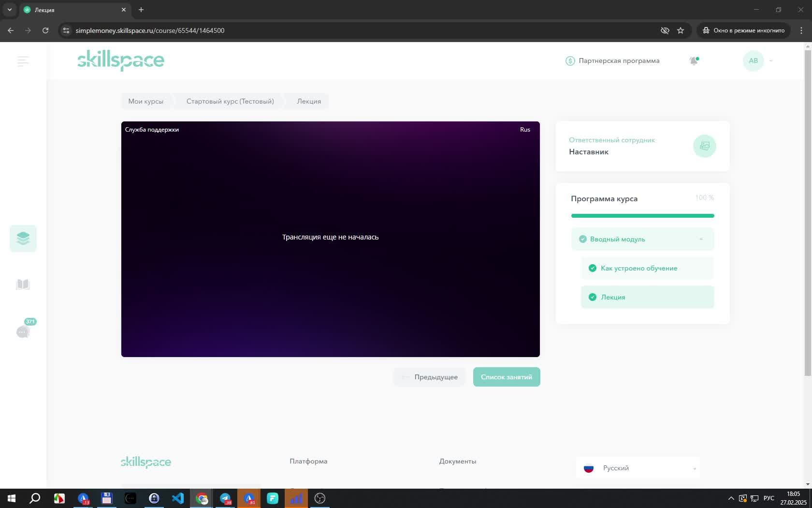Click the checkmark beside Лекция lesson
Screen dimensions: 812x508
coord(593,297)
